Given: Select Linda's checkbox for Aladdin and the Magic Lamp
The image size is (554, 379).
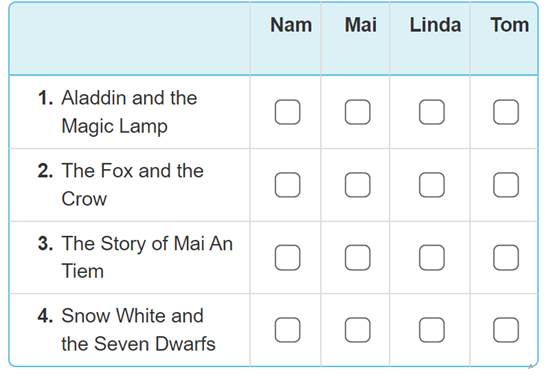Looking at the screenshot, I should tap(431, 112).
